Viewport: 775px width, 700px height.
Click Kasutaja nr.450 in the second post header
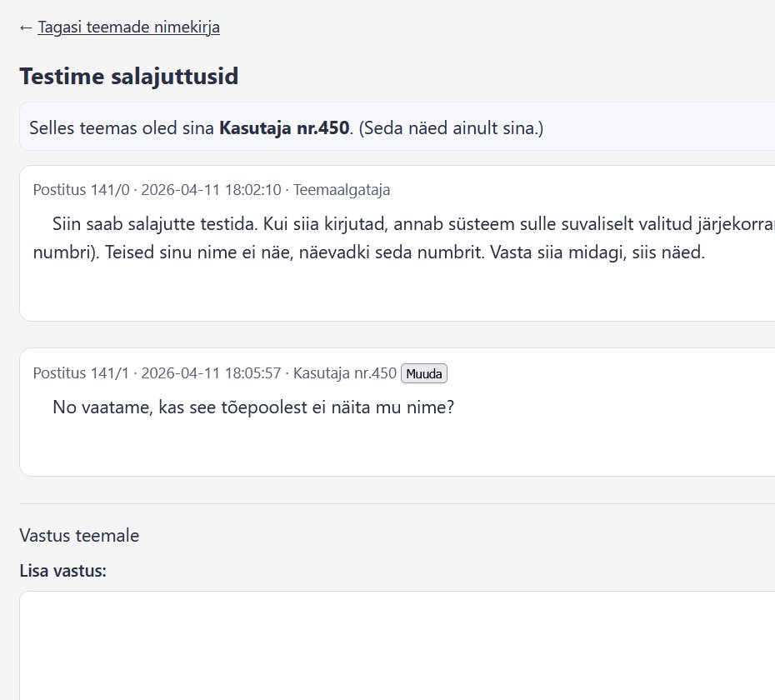(x=344, y=373)
